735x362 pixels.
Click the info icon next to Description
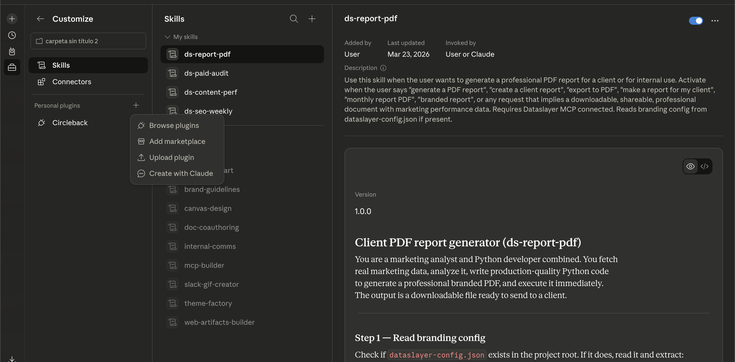coord(383,68)
